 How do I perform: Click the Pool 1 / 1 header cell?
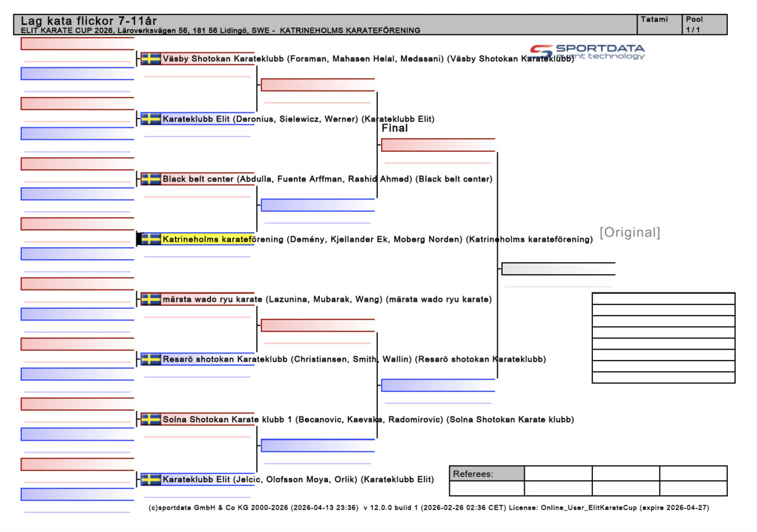pos(705,25)
